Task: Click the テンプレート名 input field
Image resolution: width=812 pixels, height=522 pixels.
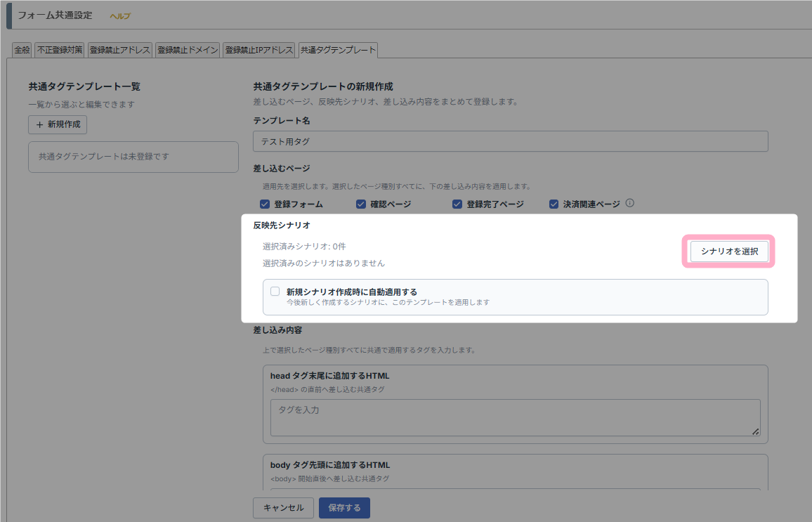Action: [x=511, y=141]
